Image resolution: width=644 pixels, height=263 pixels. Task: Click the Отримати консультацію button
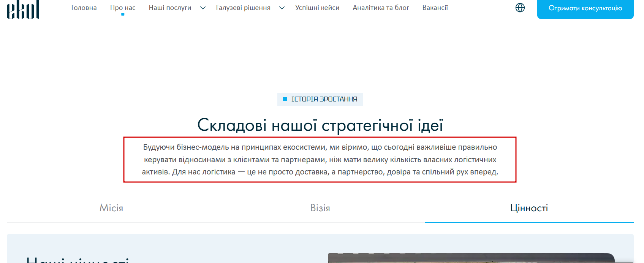click(585, 8)
